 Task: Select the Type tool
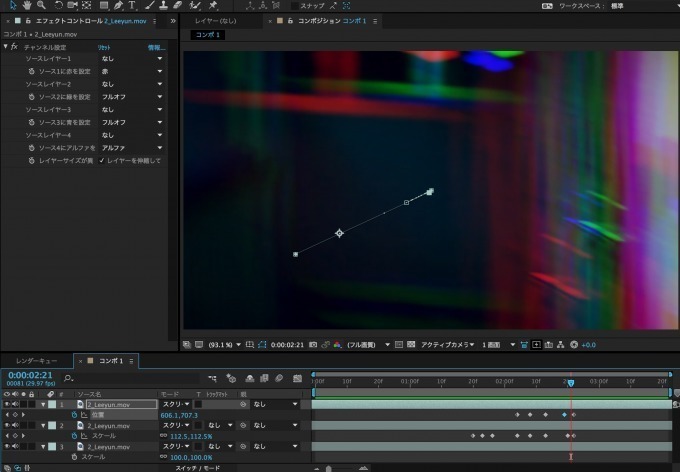click(x=132, y=5)
